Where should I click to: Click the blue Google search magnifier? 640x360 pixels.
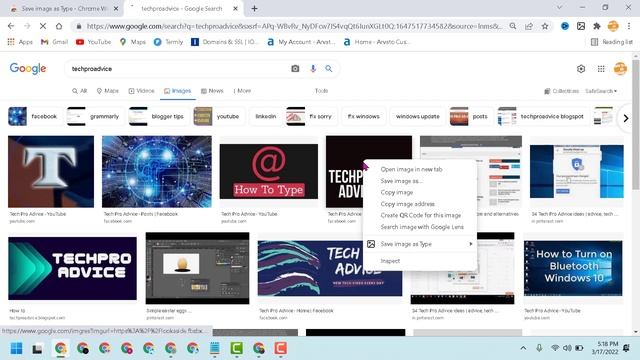pos(329,69)
